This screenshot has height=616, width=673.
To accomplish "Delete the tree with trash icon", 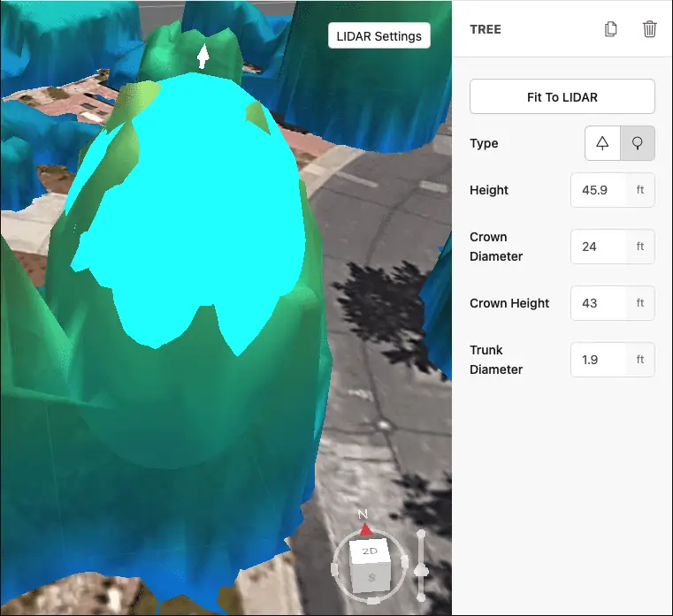I will pos(649,29).
